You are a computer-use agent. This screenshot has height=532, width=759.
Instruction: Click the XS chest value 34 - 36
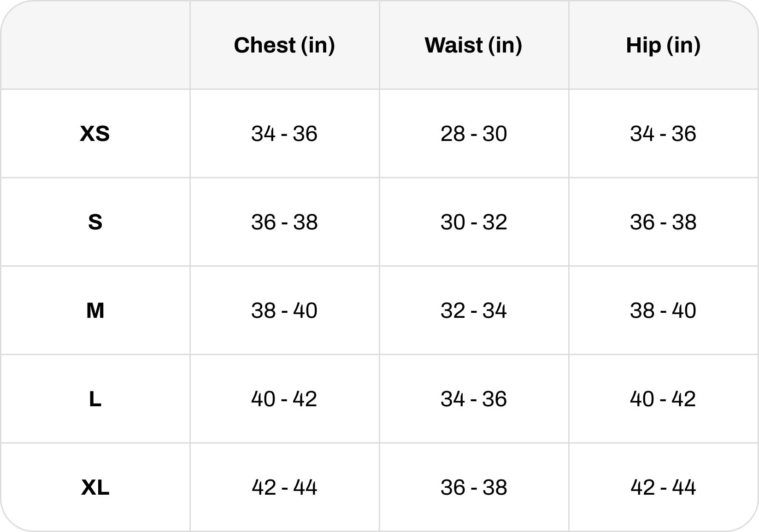284,134
